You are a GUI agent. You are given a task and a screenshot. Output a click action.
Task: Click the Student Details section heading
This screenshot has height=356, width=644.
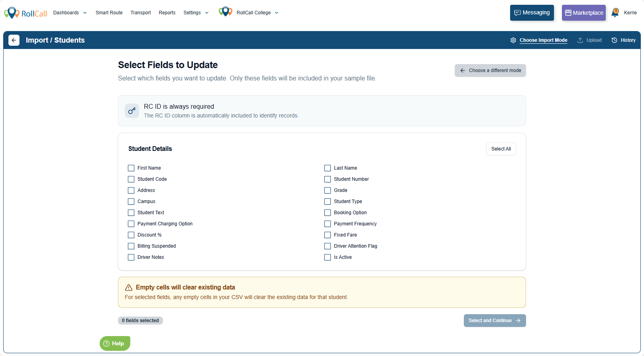[x=150, y=149]
